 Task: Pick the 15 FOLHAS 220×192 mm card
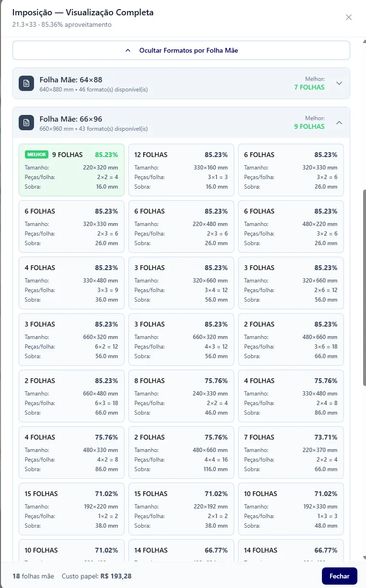pos(181,509)
